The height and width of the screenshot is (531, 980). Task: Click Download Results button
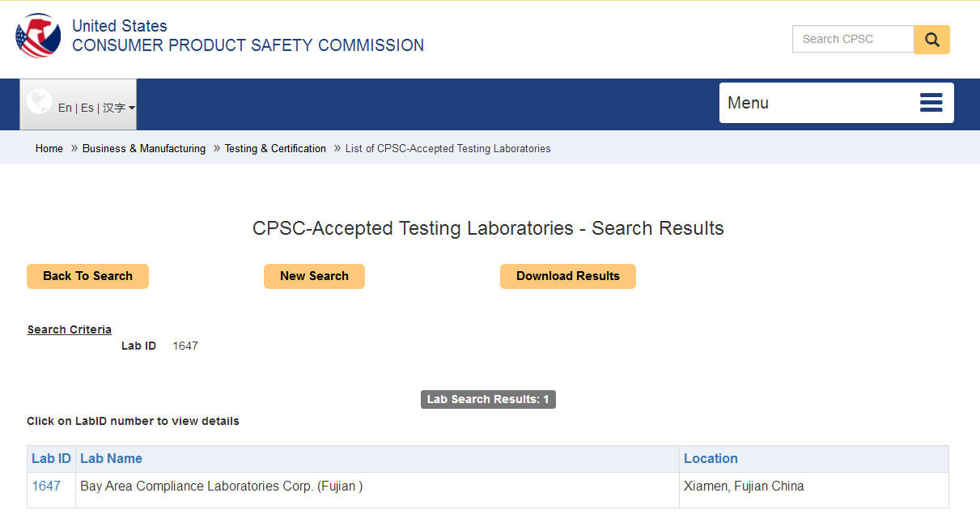tap(568, 276)
